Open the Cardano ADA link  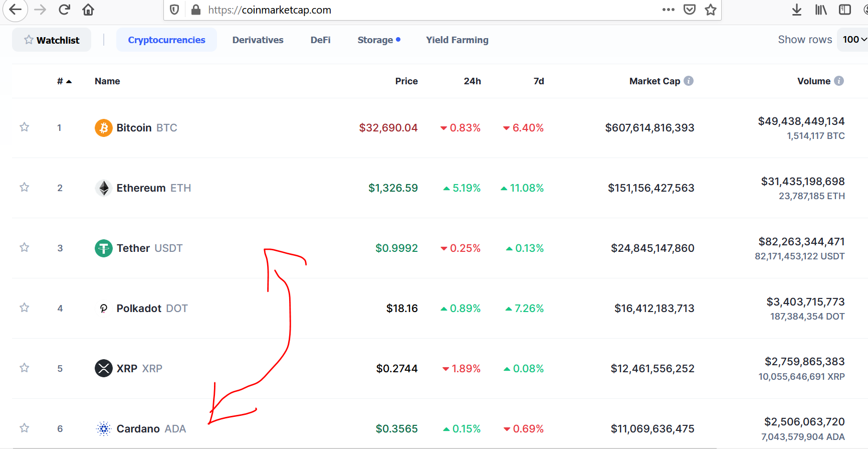[151, 429]
